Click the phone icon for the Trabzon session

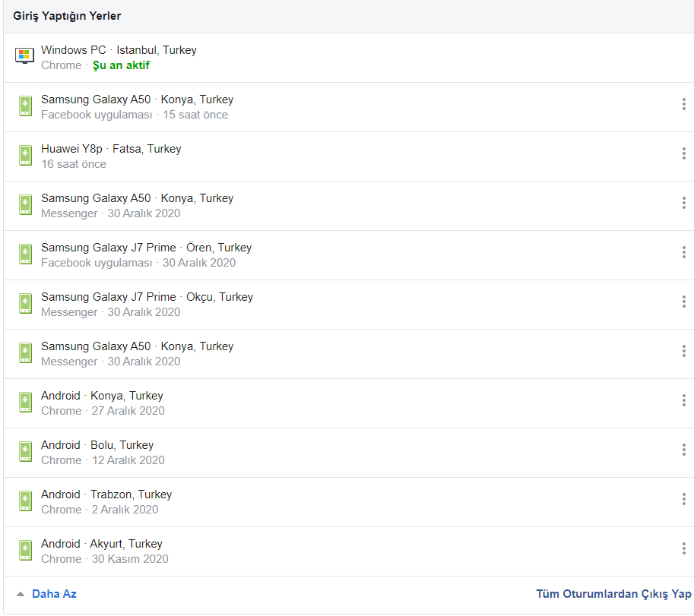(x=25, y=501)
